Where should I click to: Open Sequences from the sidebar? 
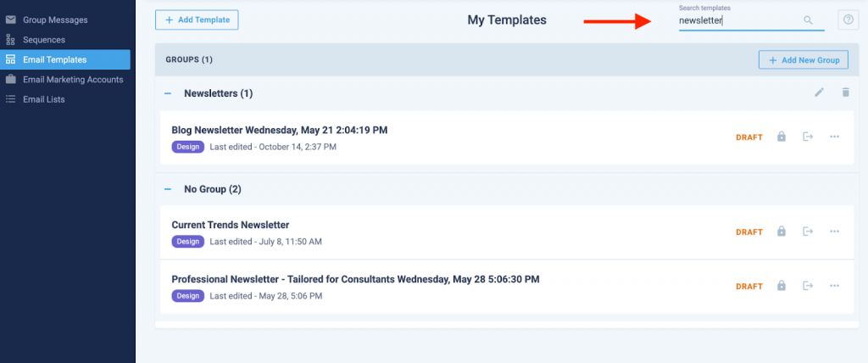pos(44,40)
